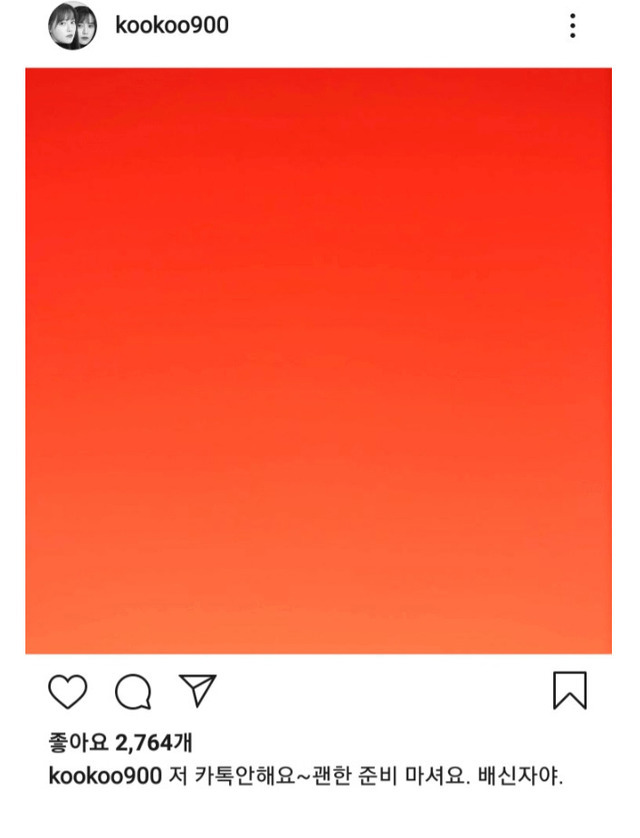Save the post with the bookmark icon
The width and height of the screenshot is (640, 838).
click(569, 690)
